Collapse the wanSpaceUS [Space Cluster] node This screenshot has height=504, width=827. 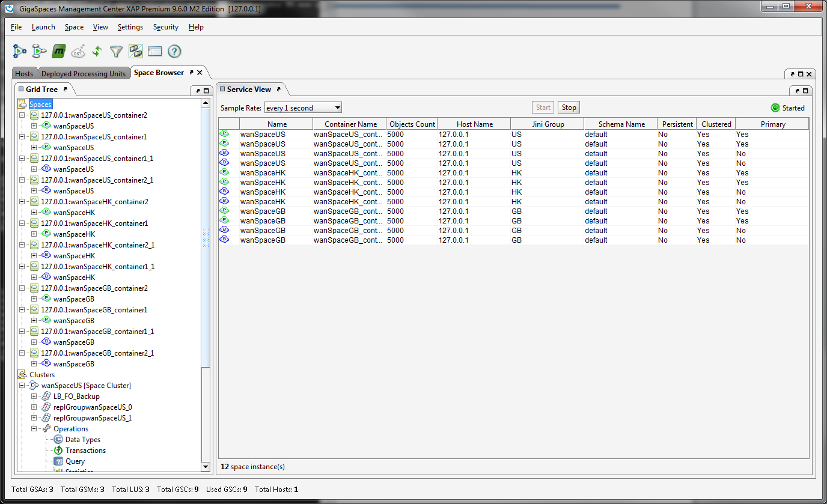click(22, 386)
